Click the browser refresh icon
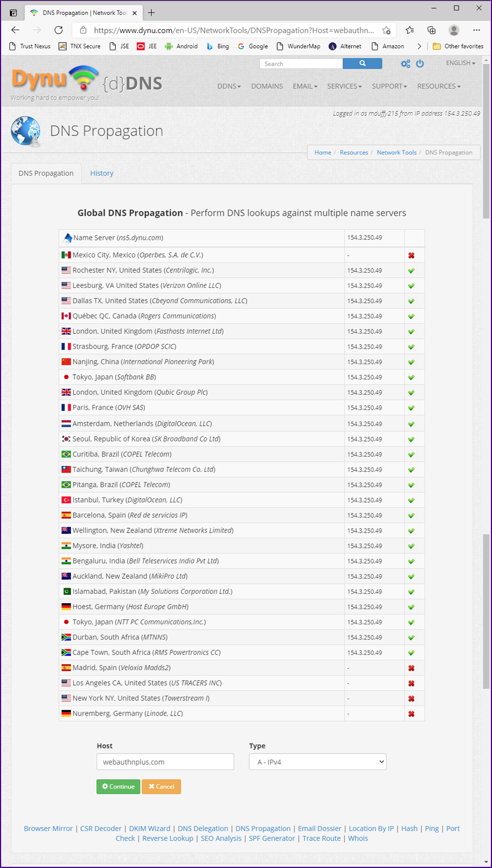 click(58, 30)
